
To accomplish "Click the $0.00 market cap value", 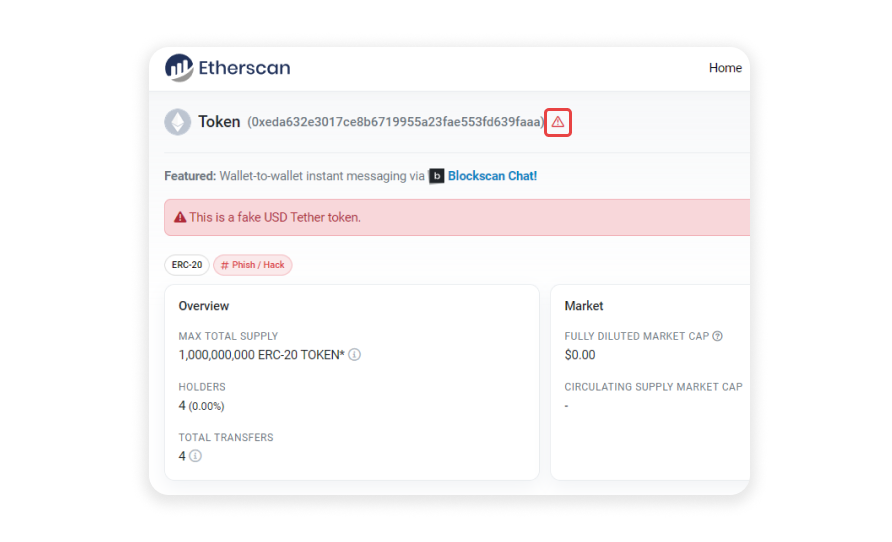I will coord(580,355).
